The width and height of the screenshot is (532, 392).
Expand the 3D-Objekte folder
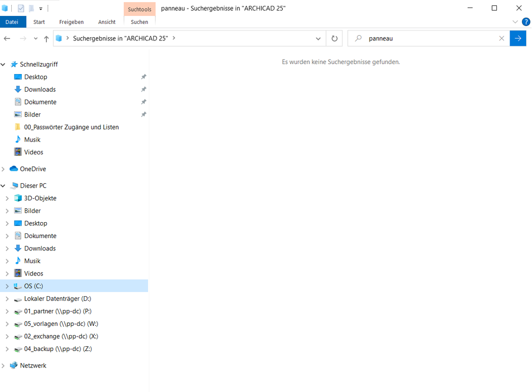[7, 199]
